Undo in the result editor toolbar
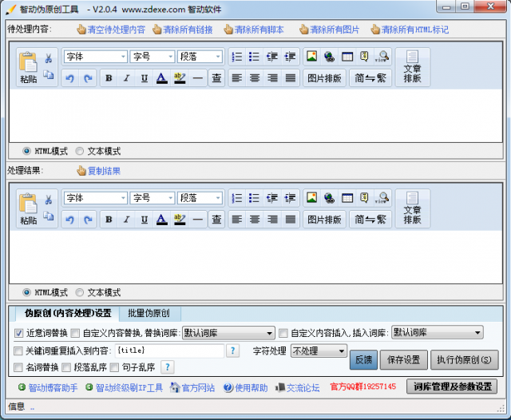 pyautogui.click(x=69, y=220)
